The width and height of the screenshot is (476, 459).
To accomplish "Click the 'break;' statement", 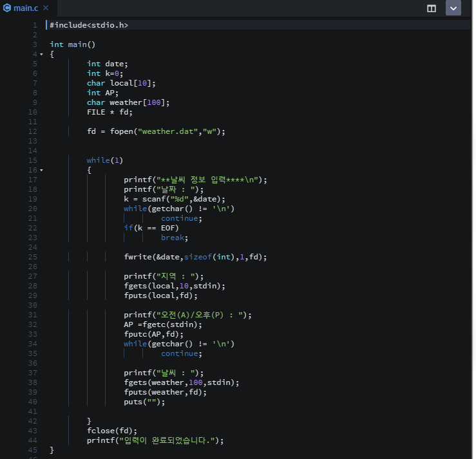I will coord(175,238).
